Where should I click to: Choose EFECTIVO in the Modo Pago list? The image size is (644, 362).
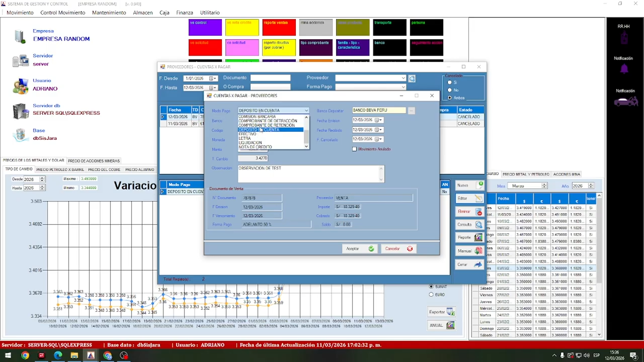click(x=271, y=134)
